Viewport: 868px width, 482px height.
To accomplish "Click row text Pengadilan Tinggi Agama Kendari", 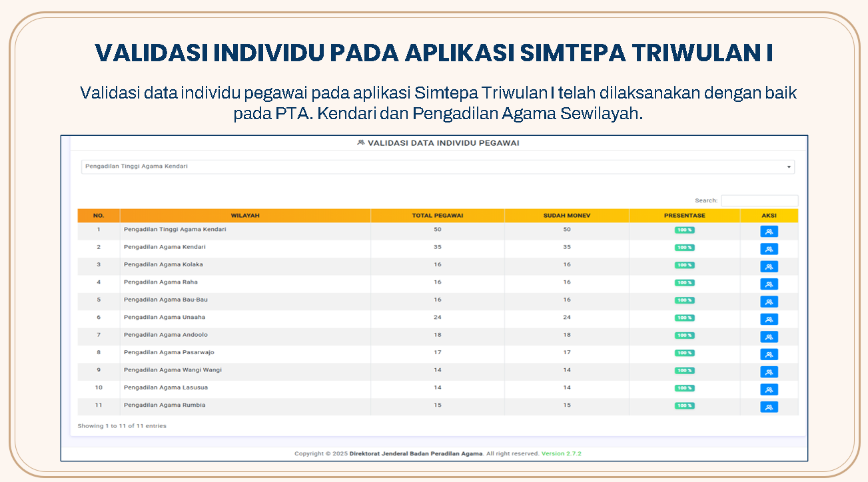I will [x=175, y=229].
